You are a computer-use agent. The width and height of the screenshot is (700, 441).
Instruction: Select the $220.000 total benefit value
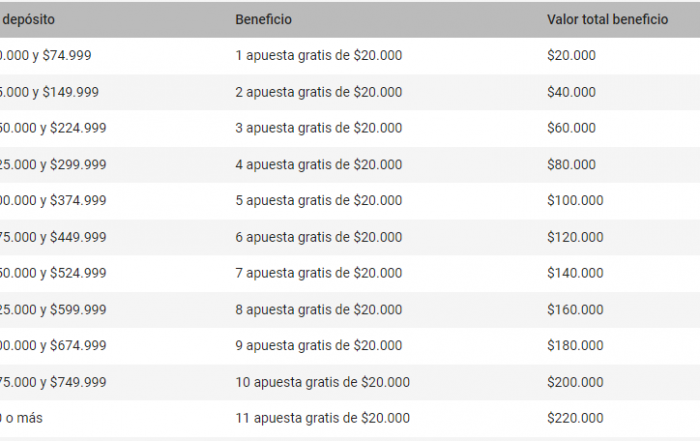[575, 418]
